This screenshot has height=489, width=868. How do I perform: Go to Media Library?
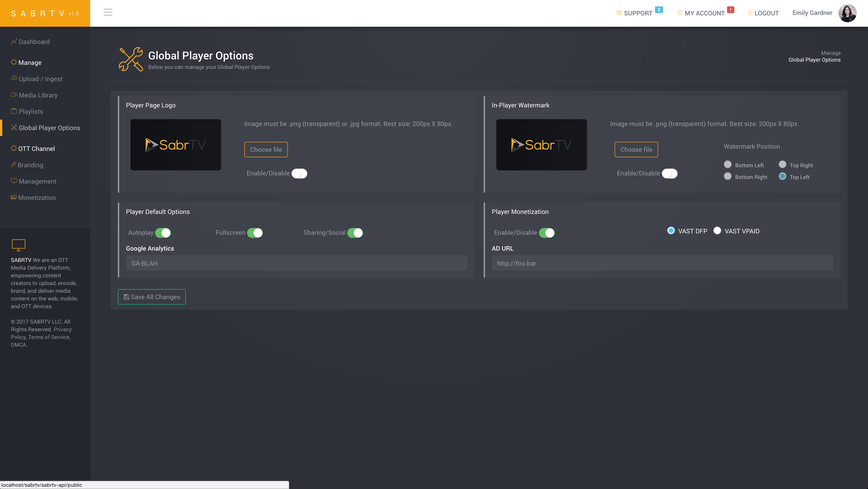click(x=38, y=95)
